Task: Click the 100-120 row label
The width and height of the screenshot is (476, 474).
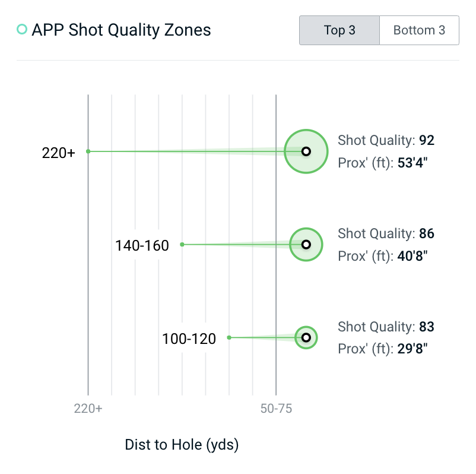Action: click(x=189, y=339)
